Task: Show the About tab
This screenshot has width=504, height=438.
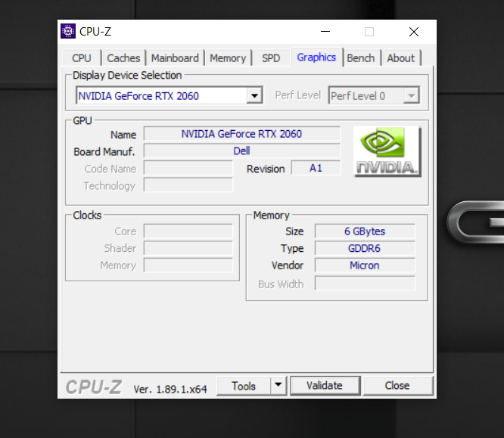Action: pos(400,58)
